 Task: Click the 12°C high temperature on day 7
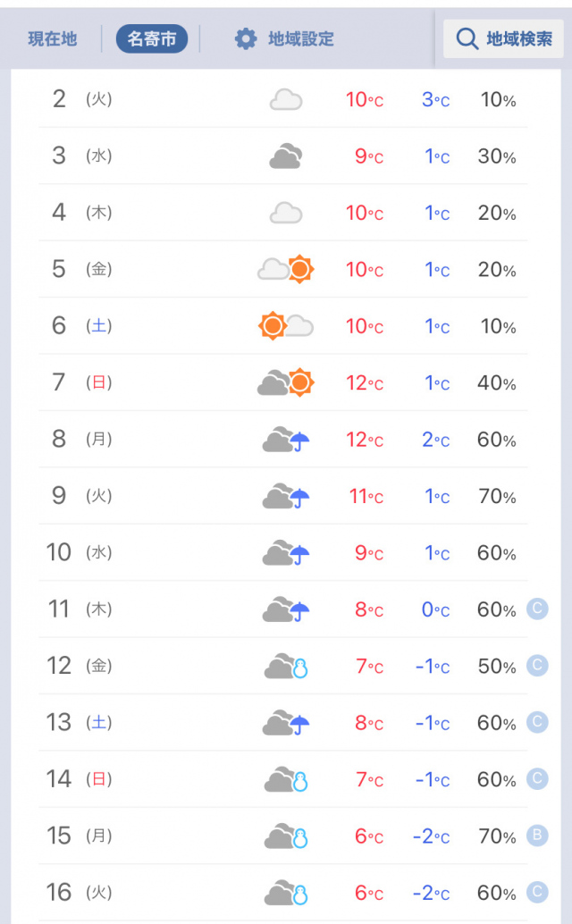(365, 383)
